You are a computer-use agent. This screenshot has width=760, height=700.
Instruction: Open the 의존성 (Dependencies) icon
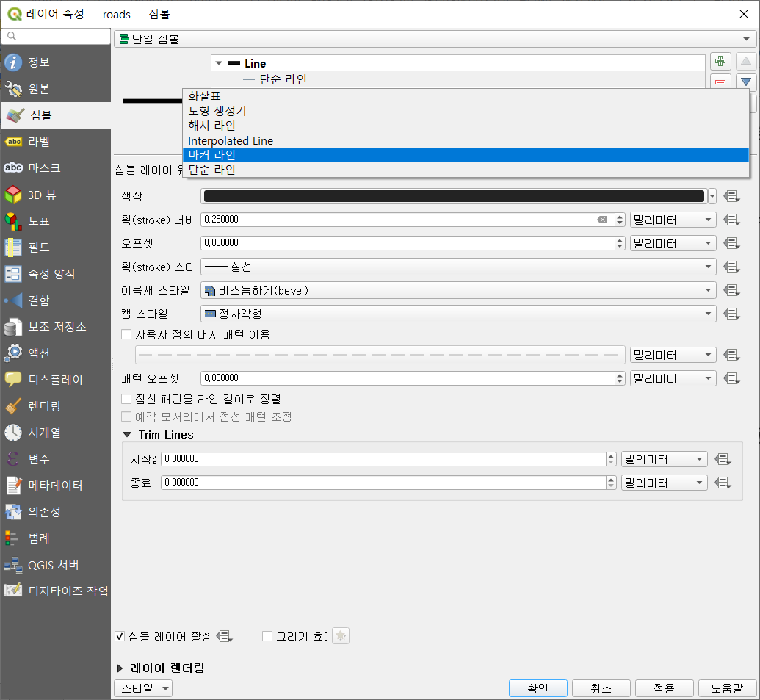click(x=13, y=511)
